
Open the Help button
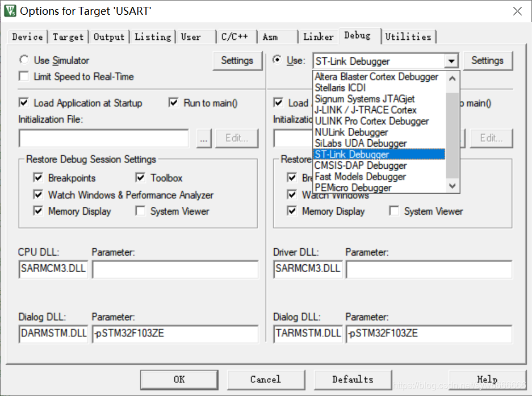point(487,380)
